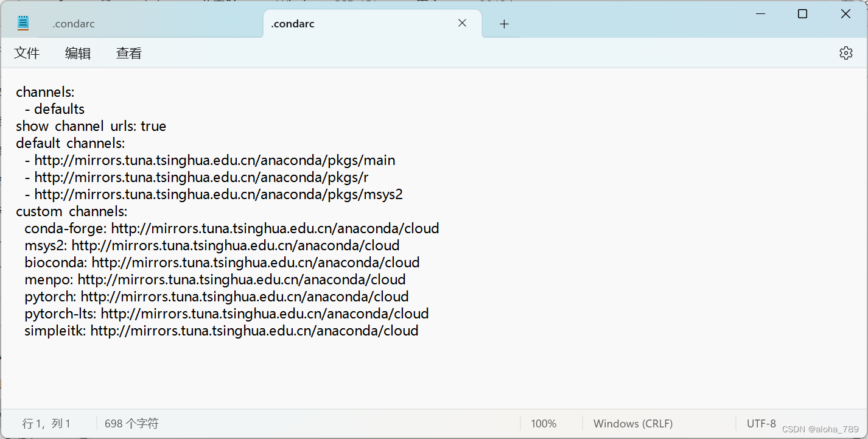868x439 pixels.
Task: Click the '- defaults' line
Action: click(x=55, y=109)
